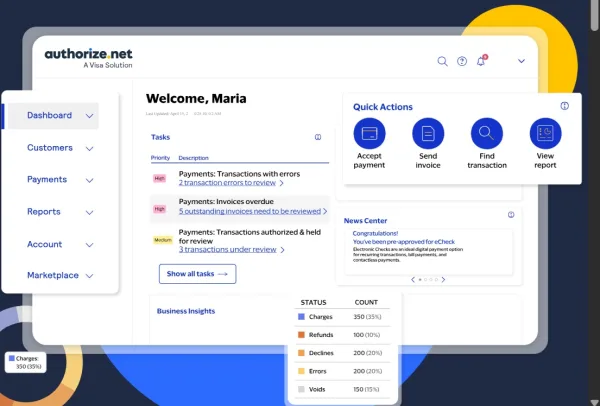Image resolution: width=600 pixels, height=406 pixels.
Task: Click the 'Charges: 350 (35%)' chart tooltip
Action: click(26, 362)
